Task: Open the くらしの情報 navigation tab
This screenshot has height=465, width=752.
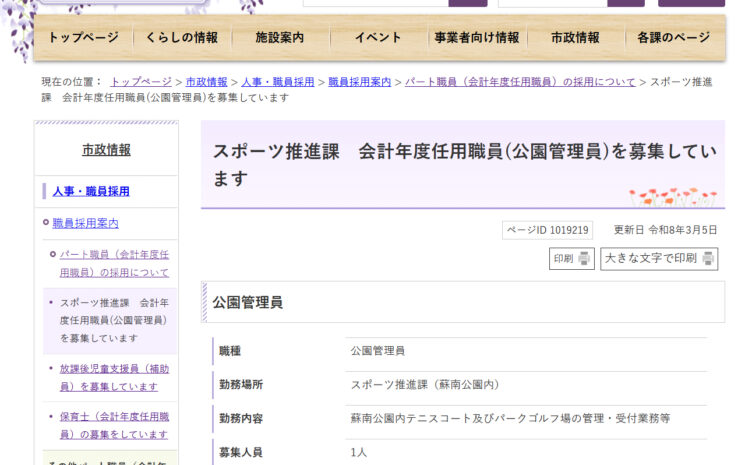Action: pos(181,38)
